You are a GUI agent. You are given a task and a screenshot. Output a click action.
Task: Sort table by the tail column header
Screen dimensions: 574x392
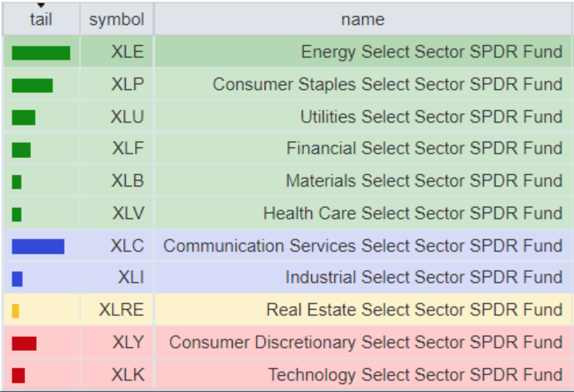tap(40, 19)
